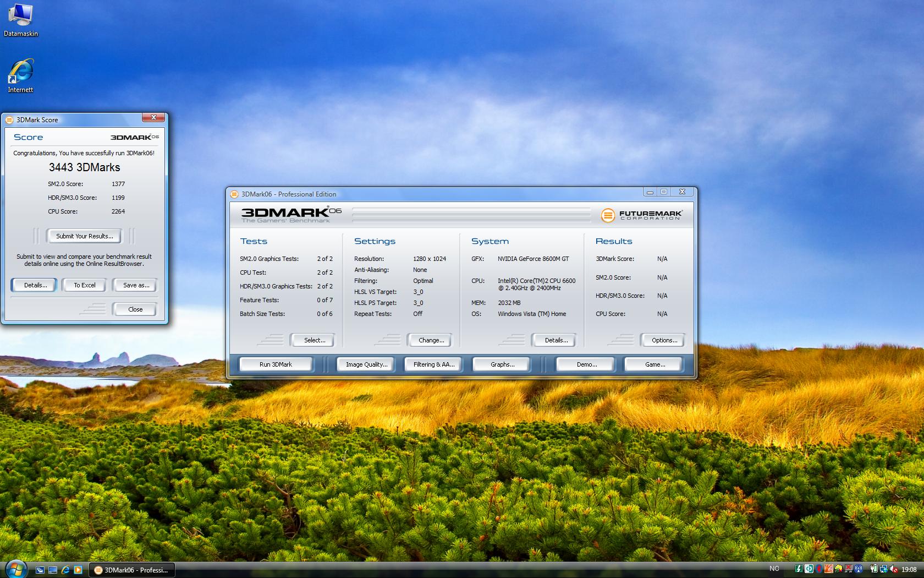Click 'NVIDIA GeForce 8600M GT' GFX text

pos(533,259)
